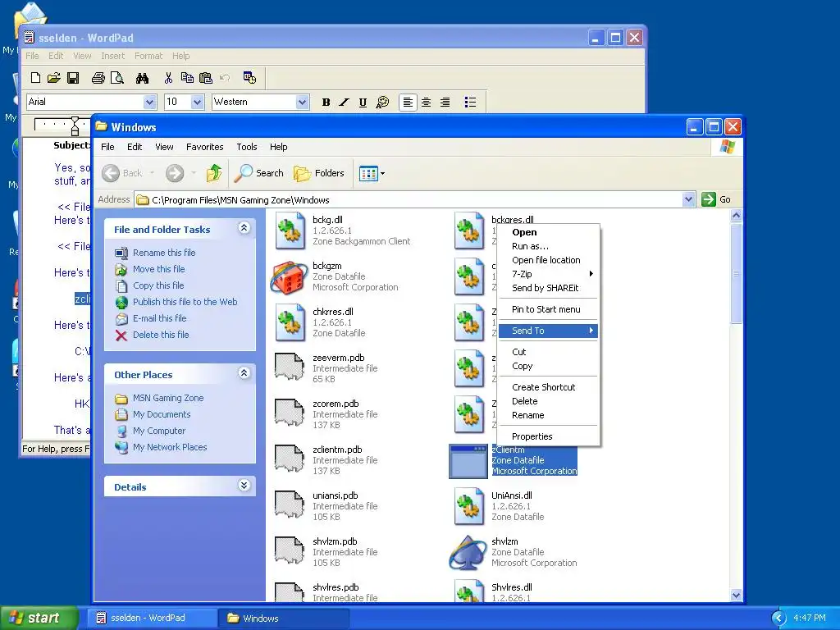Click the Windows Start button

click(x=39, y=619)
